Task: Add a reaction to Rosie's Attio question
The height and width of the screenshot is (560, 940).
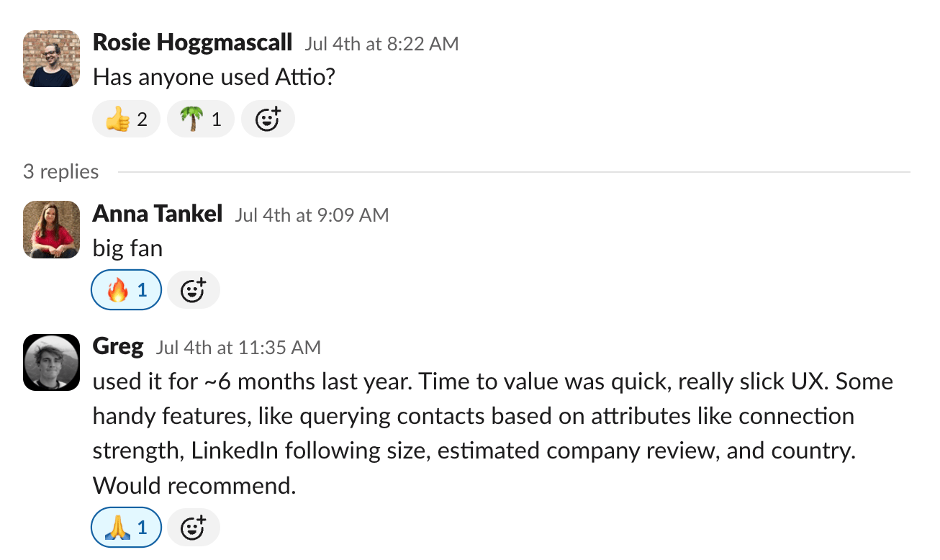Action: coord(268,119)
